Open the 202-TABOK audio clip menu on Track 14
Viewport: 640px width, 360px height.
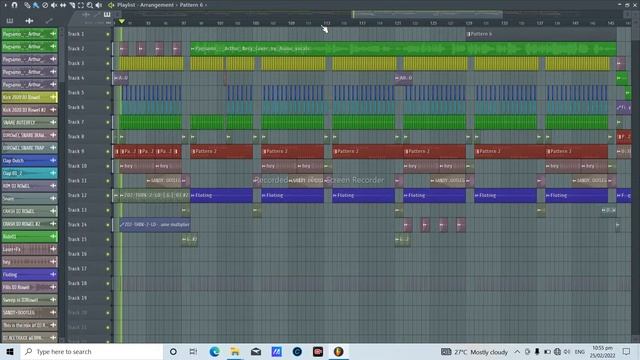tap(122, 225)
